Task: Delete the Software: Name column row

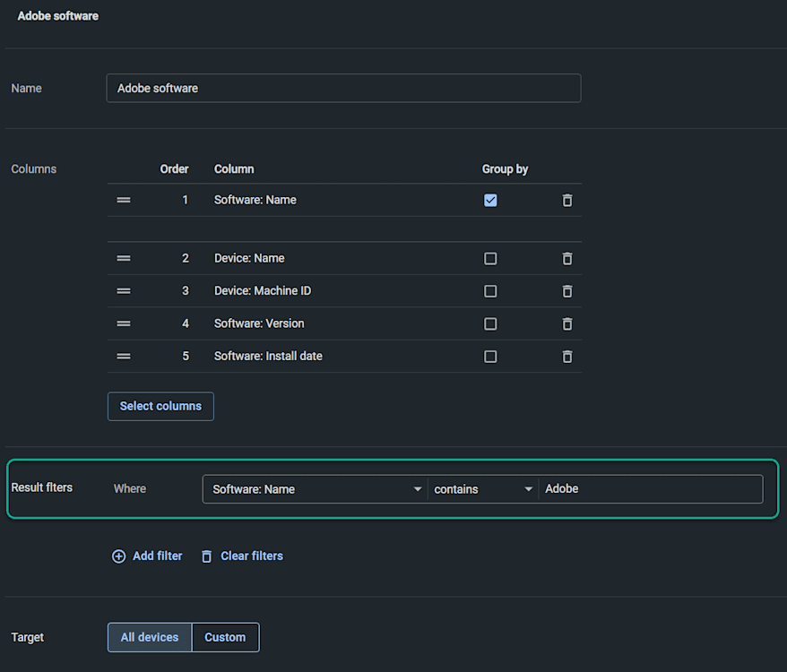Action: click(567, 200)
